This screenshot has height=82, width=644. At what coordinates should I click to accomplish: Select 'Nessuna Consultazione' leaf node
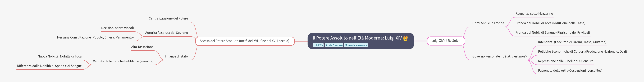(95, 37)
